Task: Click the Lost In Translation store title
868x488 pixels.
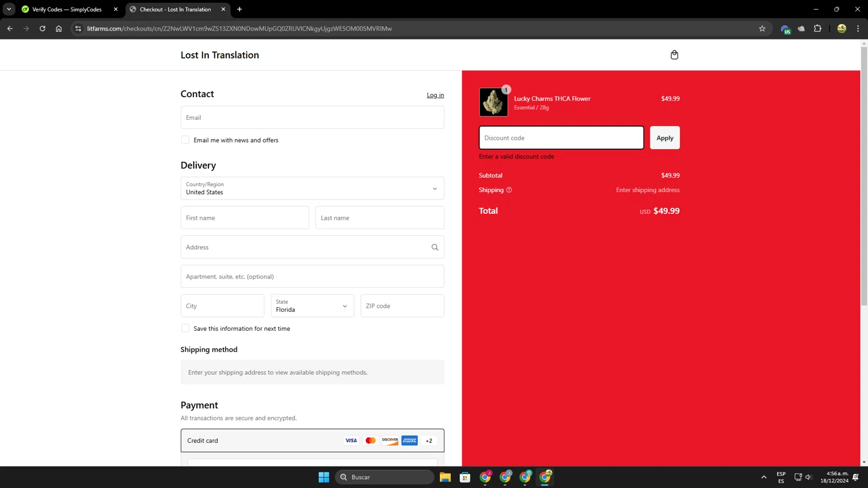Action: (x=220, y=55)
